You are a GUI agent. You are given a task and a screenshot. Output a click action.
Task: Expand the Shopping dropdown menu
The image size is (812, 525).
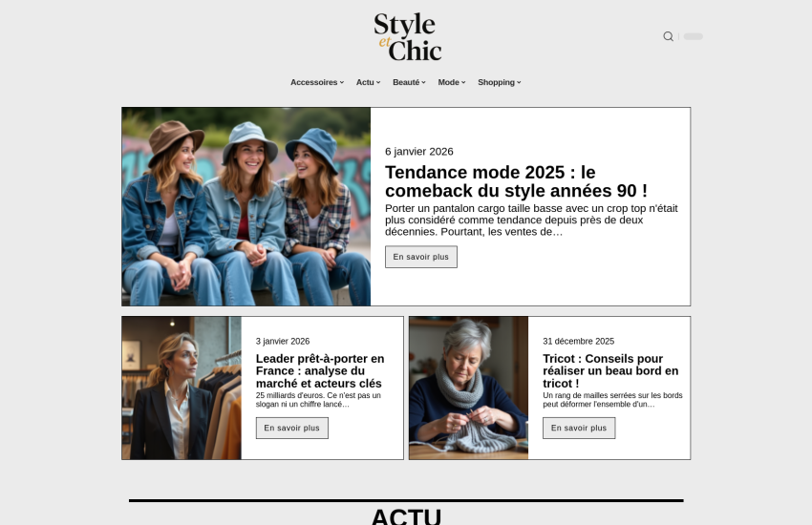[499, 82]
